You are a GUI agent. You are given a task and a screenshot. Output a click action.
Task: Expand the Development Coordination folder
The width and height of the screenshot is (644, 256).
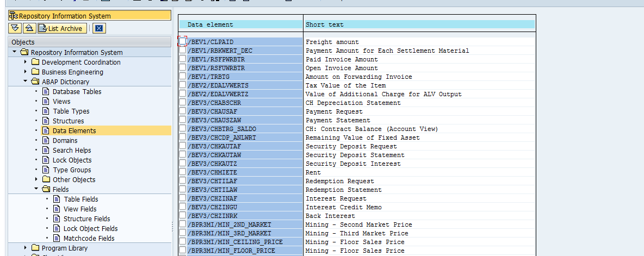(x=25, y=62)
